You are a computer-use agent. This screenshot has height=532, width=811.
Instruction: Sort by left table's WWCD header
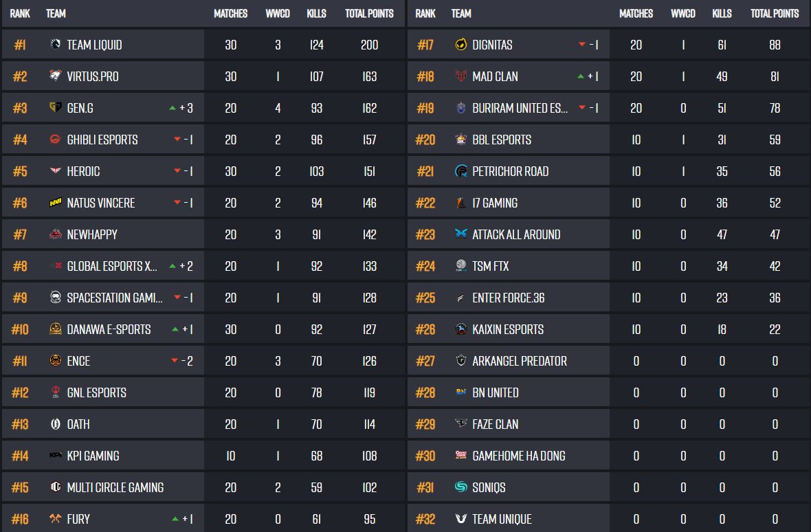coord(278,14)
